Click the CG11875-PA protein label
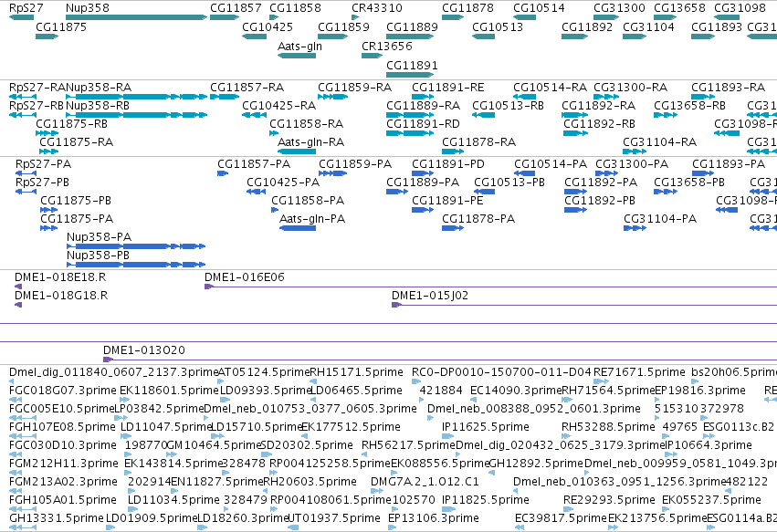The height and width of the screenshot is (532, 777). [x=77, y=219]
